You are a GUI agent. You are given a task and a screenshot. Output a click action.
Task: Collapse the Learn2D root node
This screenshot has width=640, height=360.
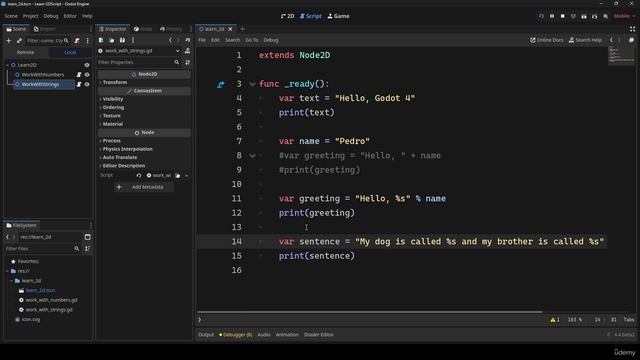[x=7, y=65]
